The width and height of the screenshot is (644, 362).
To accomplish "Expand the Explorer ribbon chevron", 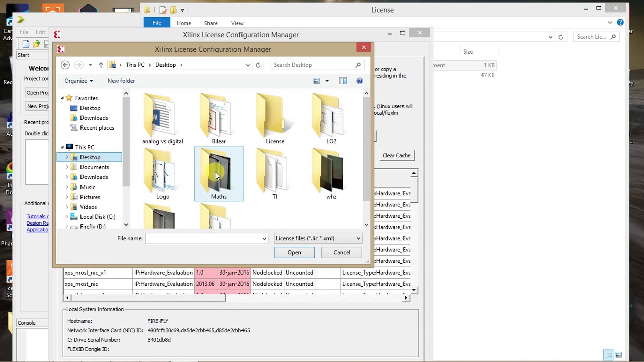I will pos(610,23).
